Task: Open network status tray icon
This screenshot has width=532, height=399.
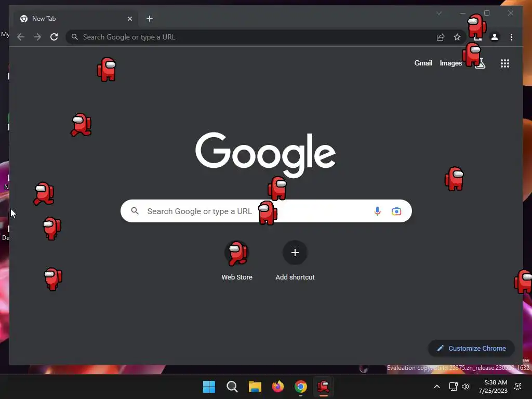Action: (x=453, y=387)
